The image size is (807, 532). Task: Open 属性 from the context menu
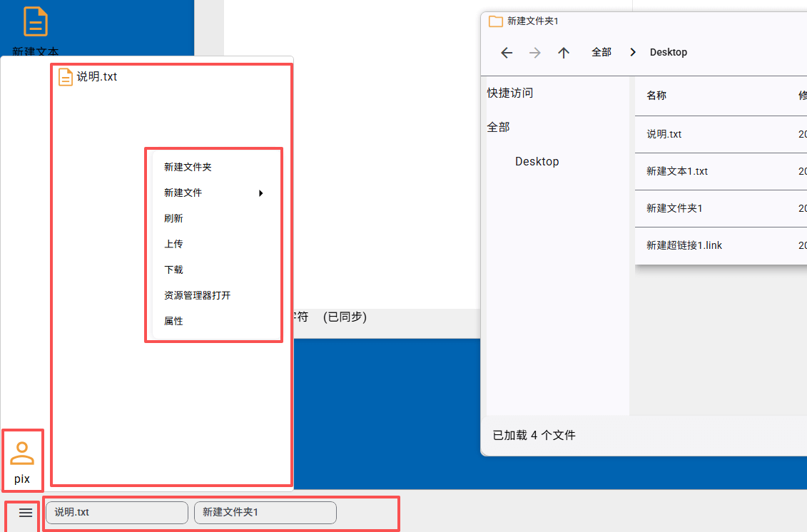[x=173, y=320]
